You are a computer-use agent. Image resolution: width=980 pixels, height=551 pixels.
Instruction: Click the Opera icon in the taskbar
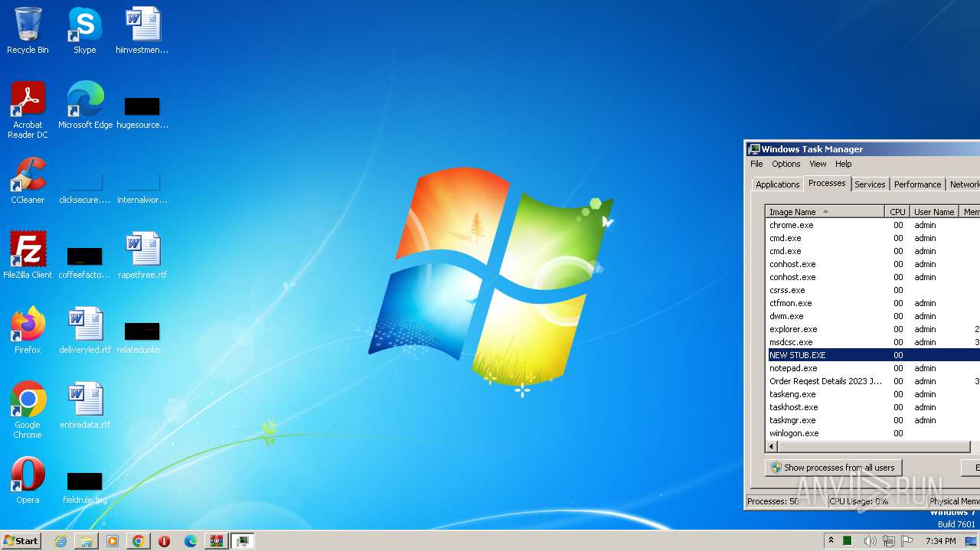click(x=165, y=541)
